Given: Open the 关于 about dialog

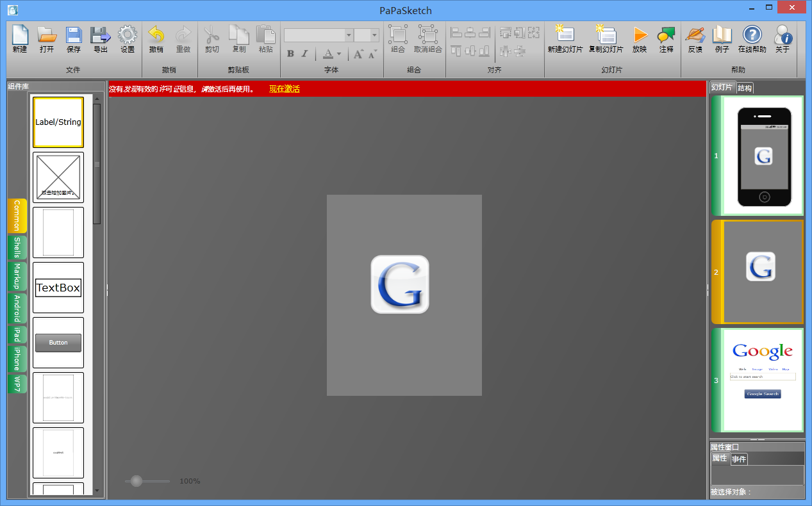Looking at the screenshot, I should (x=783, y=39).
